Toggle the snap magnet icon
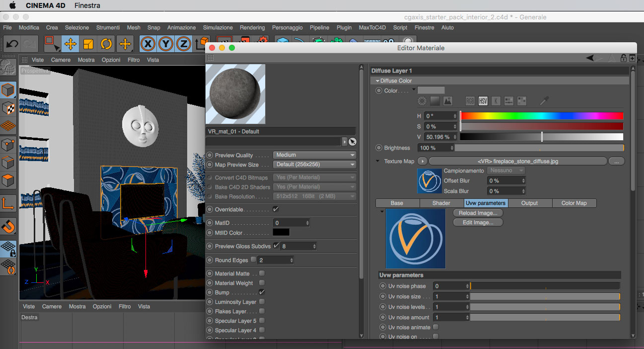The height and width of the screenshot is (349, 644). pyautogui.click(x=8, y=227)
